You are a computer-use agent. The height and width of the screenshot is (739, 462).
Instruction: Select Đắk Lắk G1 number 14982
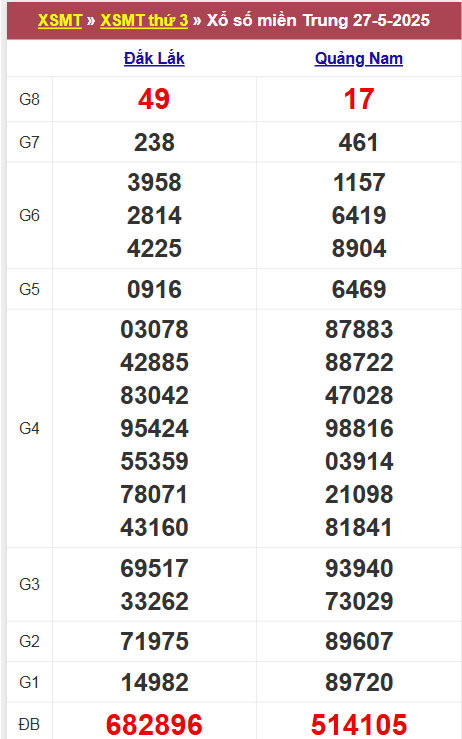tap(154, 682)
